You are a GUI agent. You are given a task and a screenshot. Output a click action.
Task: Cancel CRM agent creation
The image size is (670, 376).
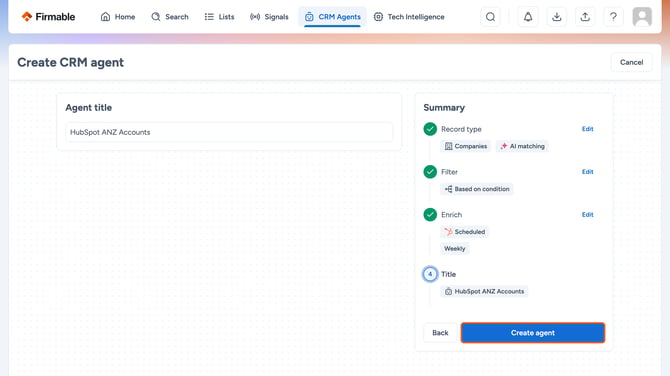632,62
